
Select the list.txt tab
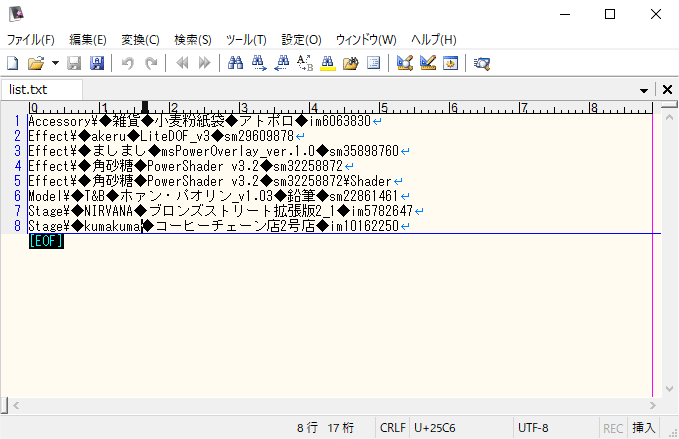[x=42, y=90]
